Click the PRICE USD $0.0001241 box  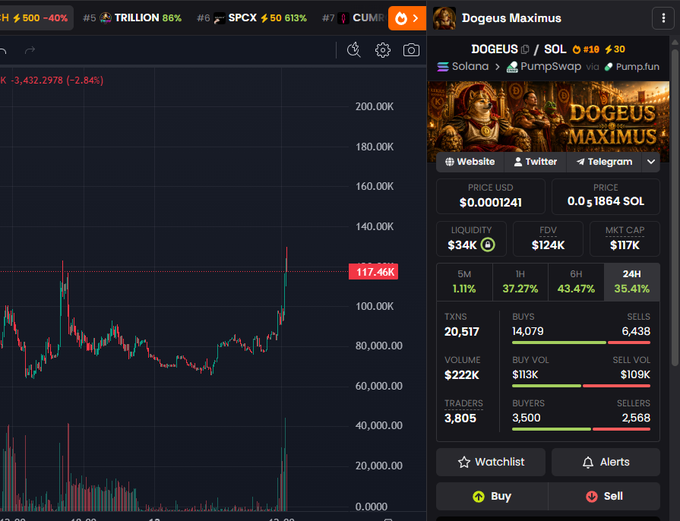[x=490, y=196]
